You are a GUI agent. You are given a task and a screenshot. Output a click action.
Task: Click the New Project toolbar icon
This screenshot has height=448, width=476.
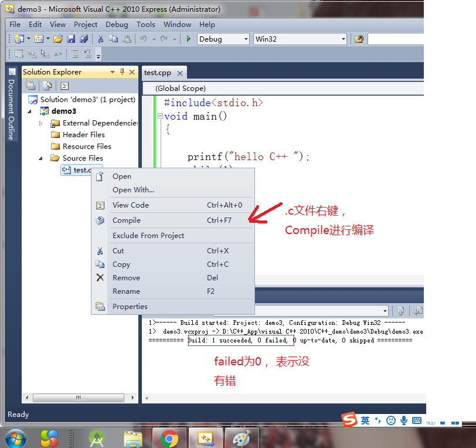[x=19, y=39]
